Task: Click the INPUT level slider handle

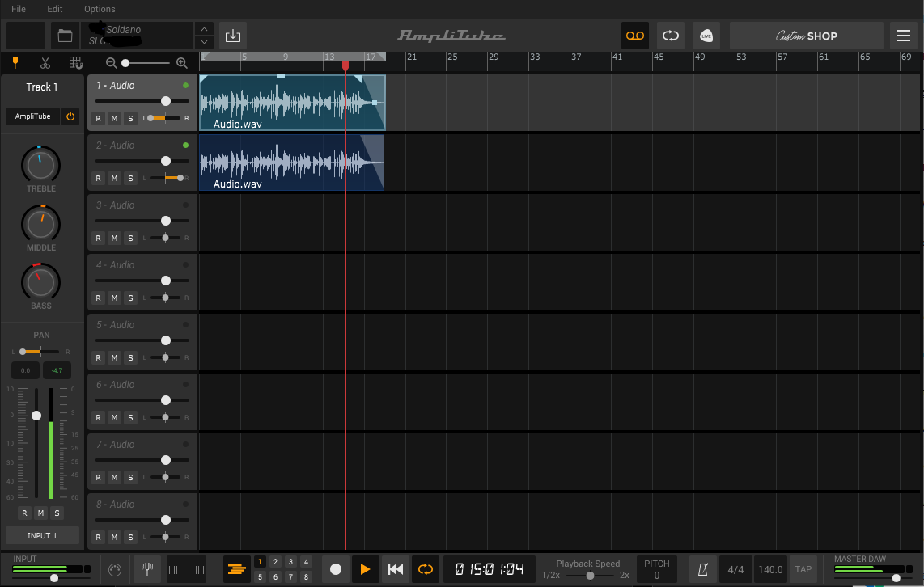Action: point(54,578)
